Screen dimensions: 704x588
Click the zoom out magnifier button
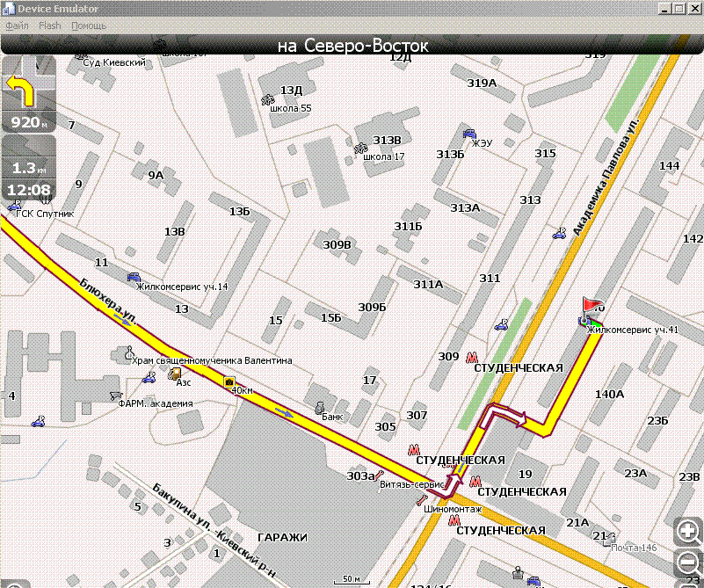point(688,563)
